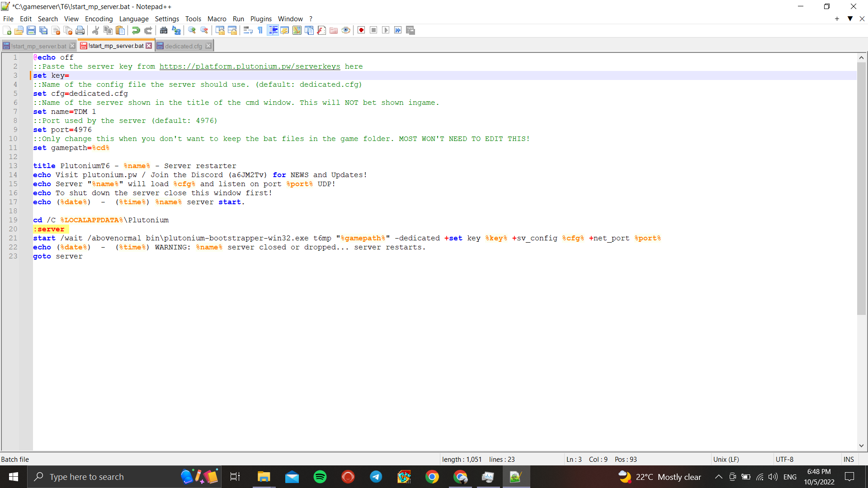Open the ? help menu
Viewport: 868px width, 488px height.
[x=311, y=19]
